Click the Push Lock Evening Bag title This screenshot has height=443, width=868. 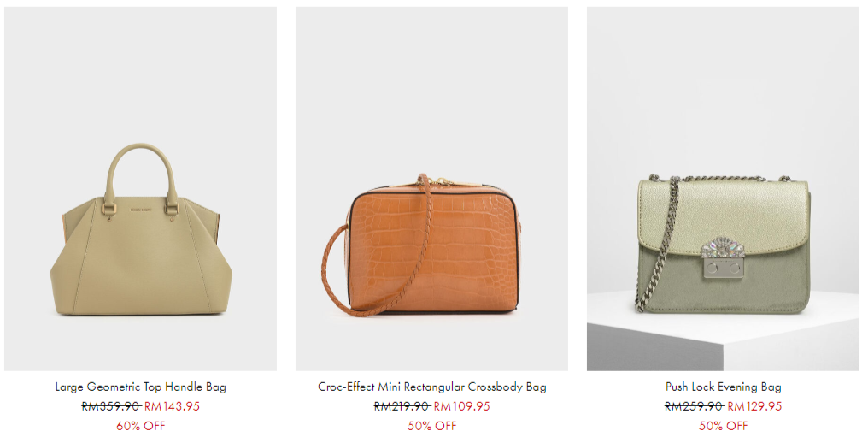click(724, 387)
